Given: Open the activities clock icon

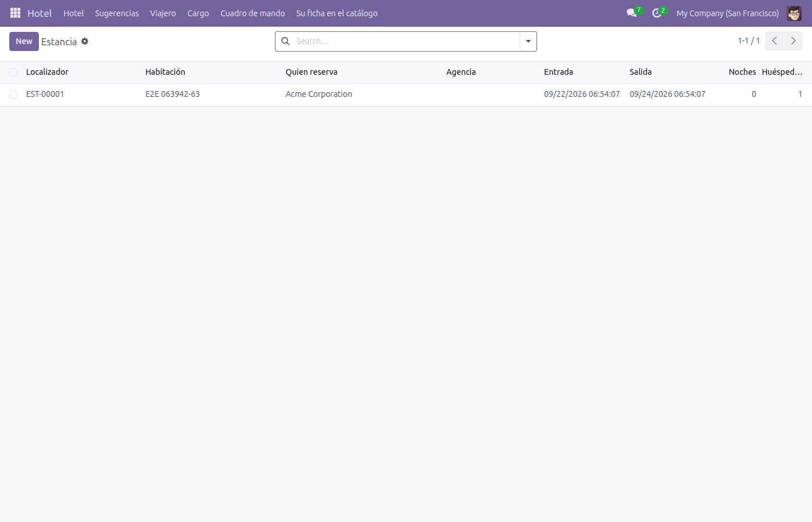Looking at the screenshot, I should [x=657, y=13].
